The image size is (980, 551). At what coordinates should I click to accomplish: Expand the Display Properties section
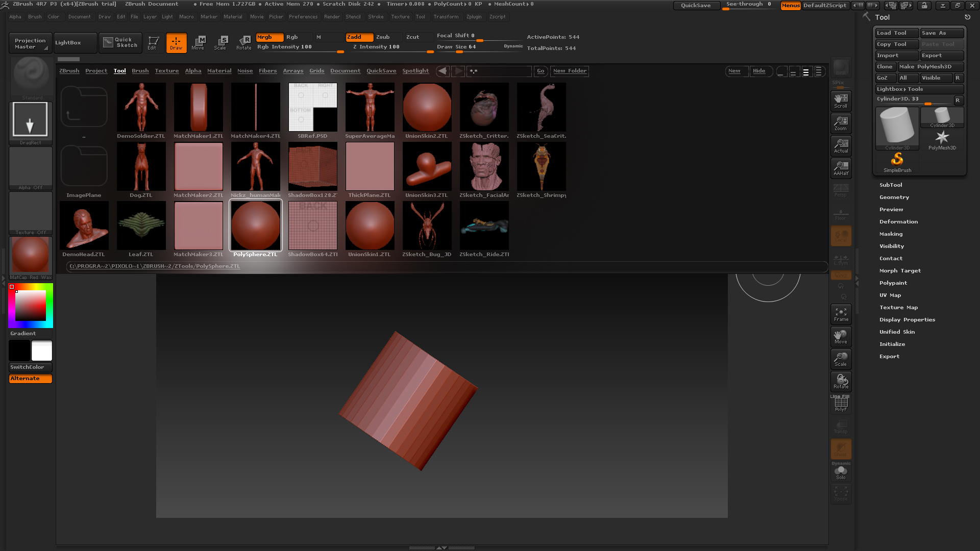coord(907,320)
